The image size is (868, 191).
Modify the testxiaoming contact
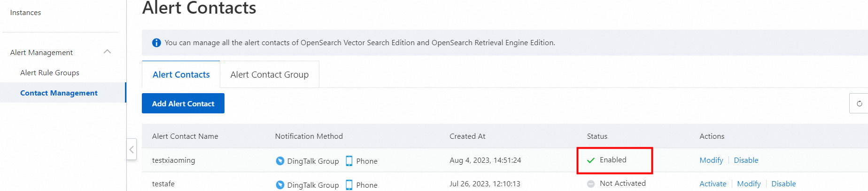coord(711,160)
